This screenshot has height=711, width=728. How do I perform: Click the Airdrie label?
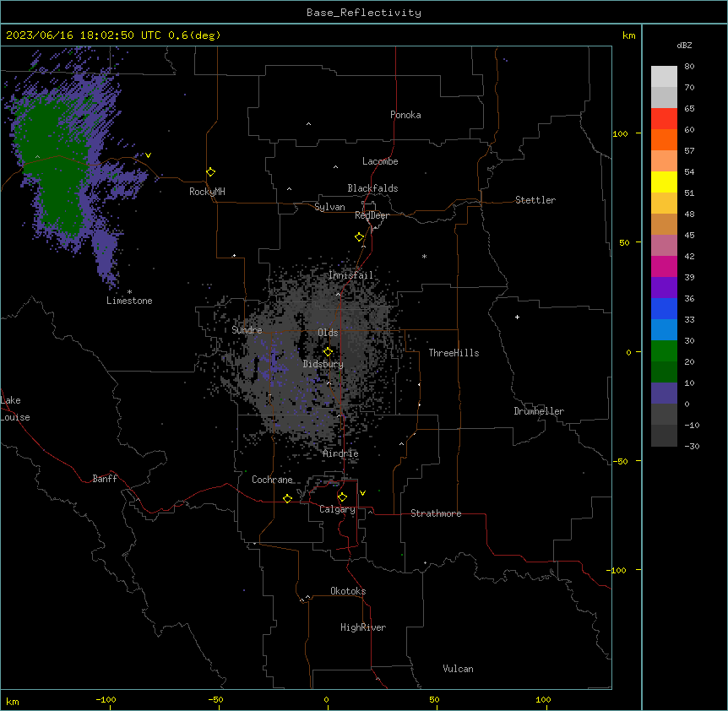341,453
